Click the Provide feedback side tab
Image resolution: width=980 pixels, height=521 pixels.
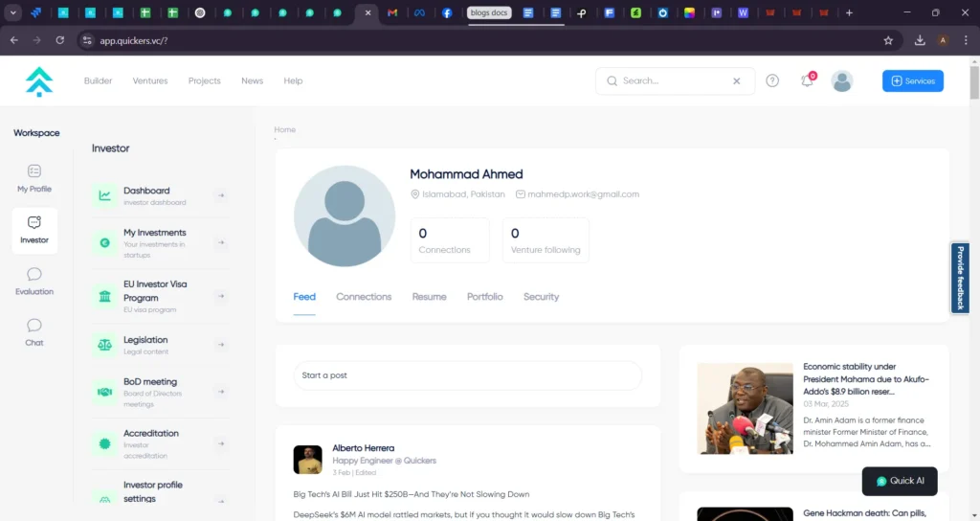[960, 278]
